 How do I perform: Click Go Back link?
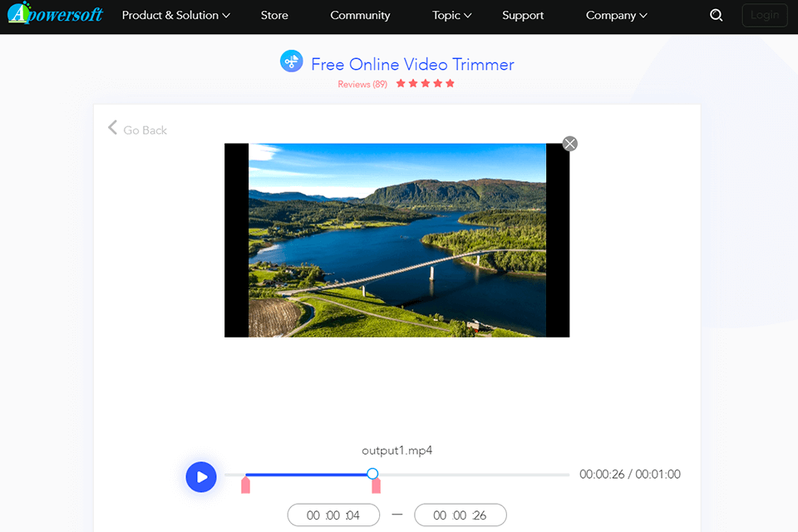pyautogui.click(x=145, y=131)
